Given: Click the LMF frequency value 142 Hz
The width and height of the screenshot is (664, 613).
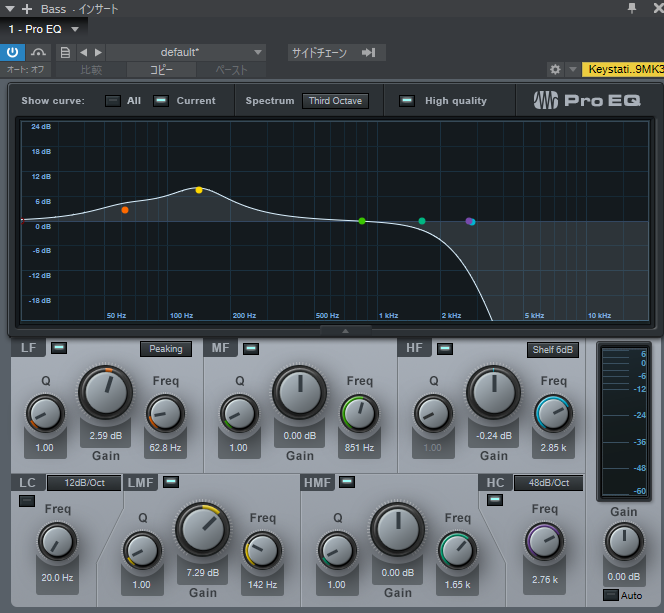Looking at the screenshot, I should coord(262,585).
